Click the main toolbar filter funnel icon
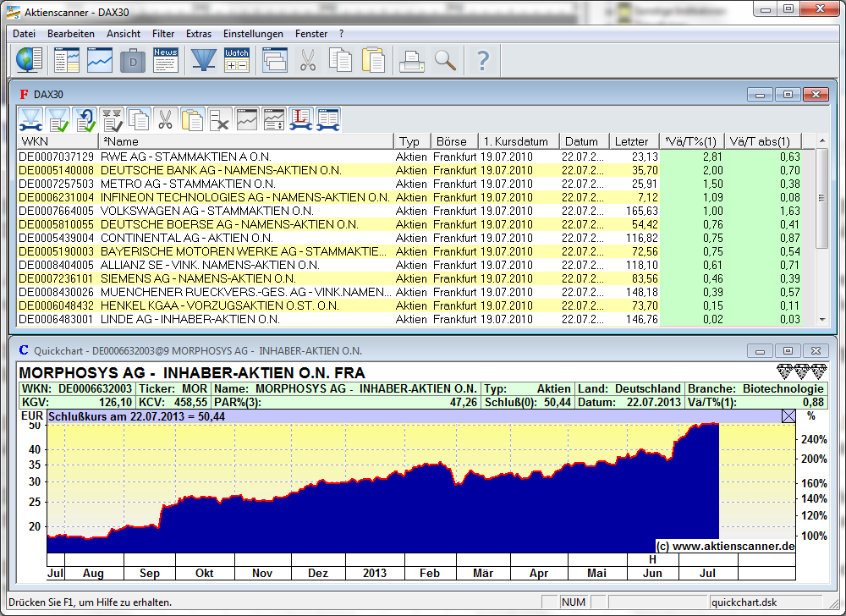This screenshot has height=616, width=846. click(204, 60)
